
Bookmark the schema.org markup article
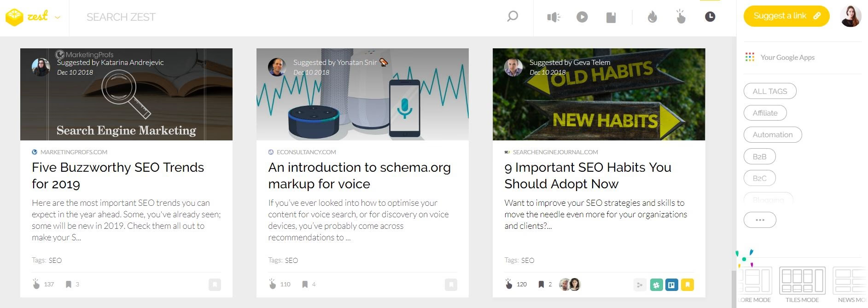tap(451, 285)
